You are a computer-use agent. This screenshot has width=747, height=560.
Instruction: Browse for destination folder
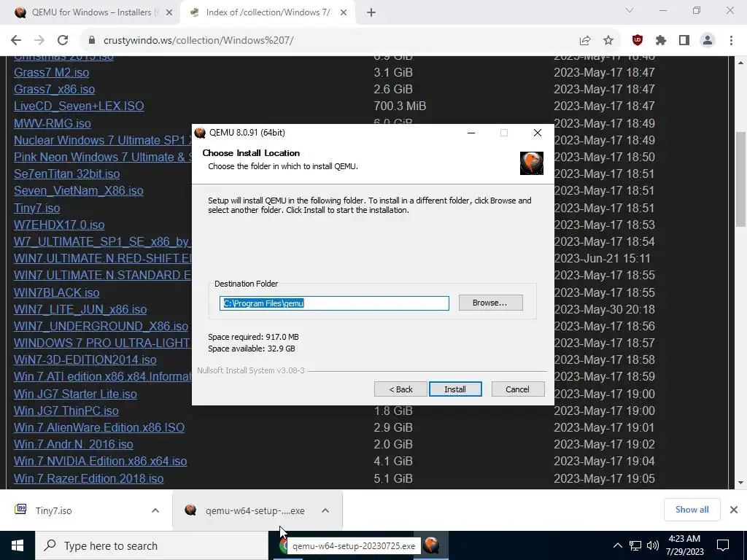point(491,303)
